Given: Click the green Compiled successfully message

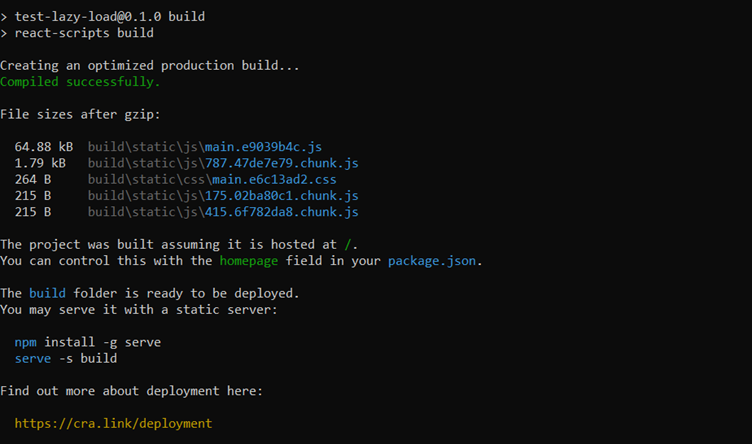Looking at the screenshot, I should [80, 82].
